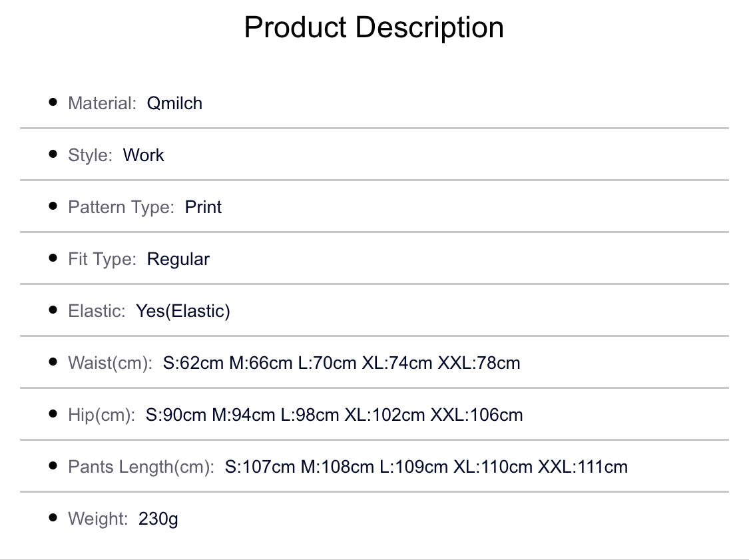Viewport: 749px width, 560px height.
Task: Select the Regular fit value
Action: [x=178, y=259]
